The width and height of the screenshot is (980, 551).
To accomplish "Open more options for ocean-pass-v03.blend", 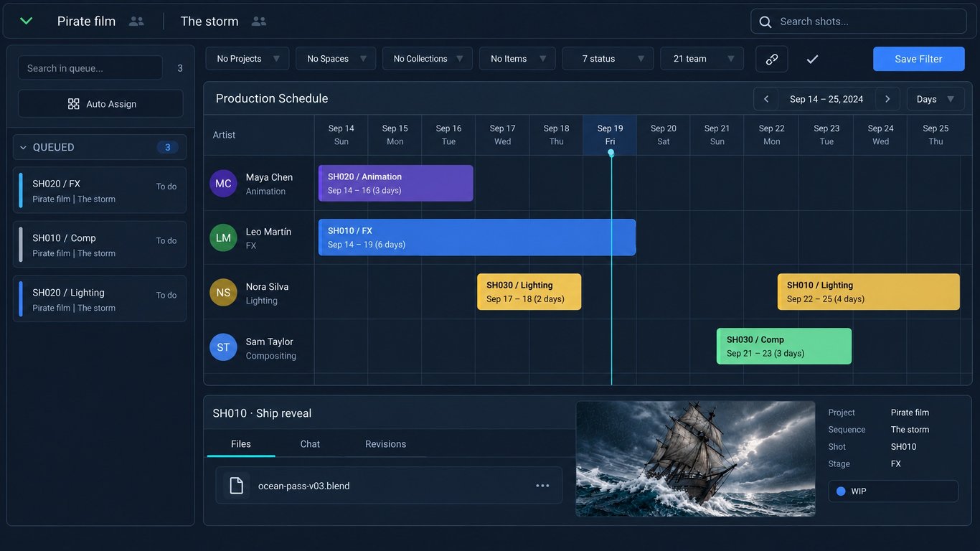I will tap(542, 486).
